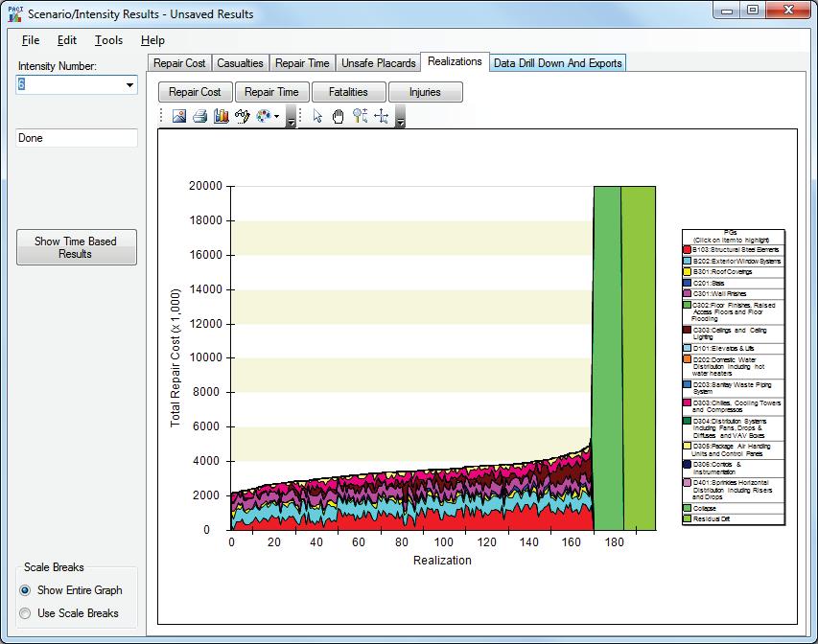Switch to the top Repair Cost tab
This screenshot has height=644, width=818.
[x=179, y=63]
